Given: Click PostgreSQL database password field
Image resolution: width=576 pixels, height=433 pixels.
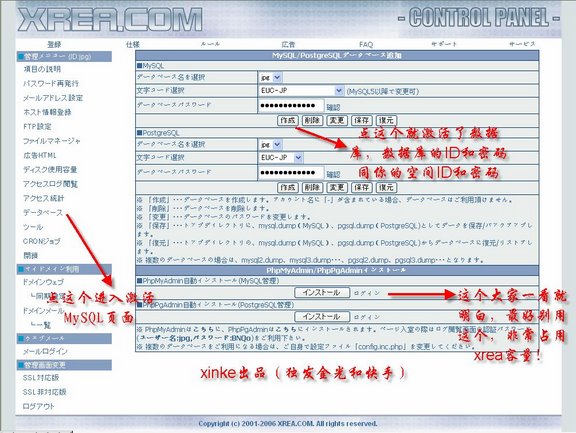Looking at the screenshot, I should [x=291, y=173].
